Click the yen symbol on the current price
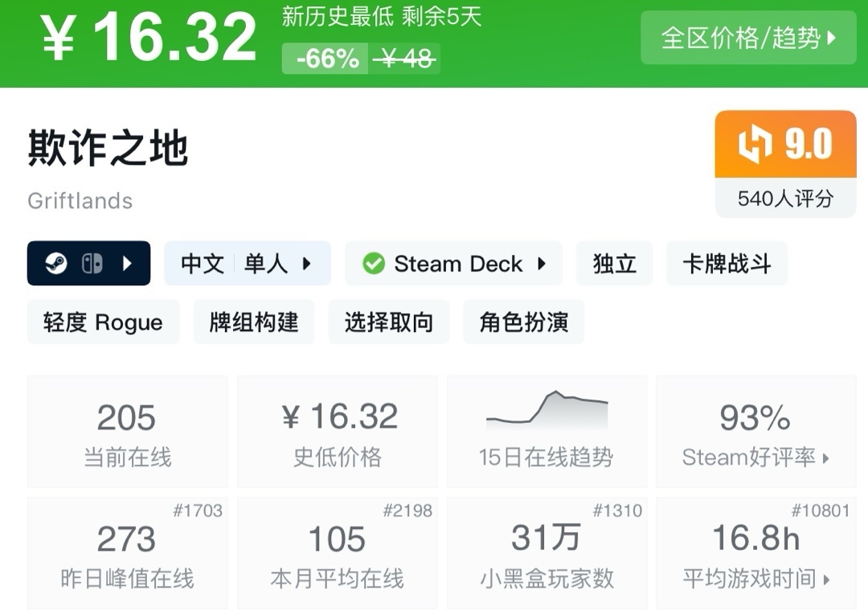The width and height of the screenshot is (868, 611). (x=59, y=39)
